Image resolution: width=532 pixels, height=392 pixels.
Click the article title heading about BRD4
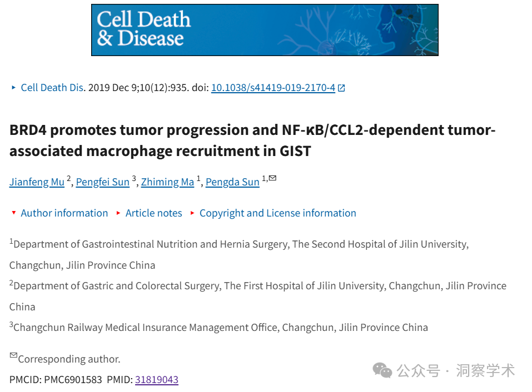click(x=252, y=140)
